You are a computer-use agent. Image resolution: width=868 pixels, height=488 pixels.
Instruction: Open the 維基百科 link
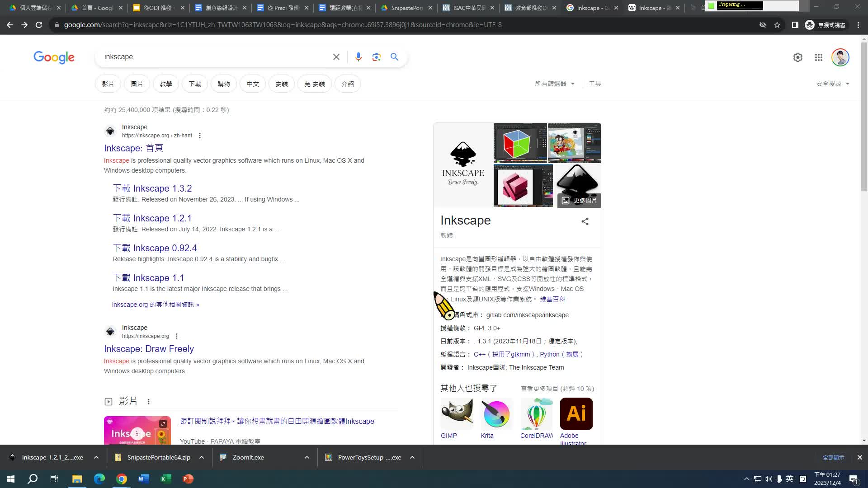(552, 299)
